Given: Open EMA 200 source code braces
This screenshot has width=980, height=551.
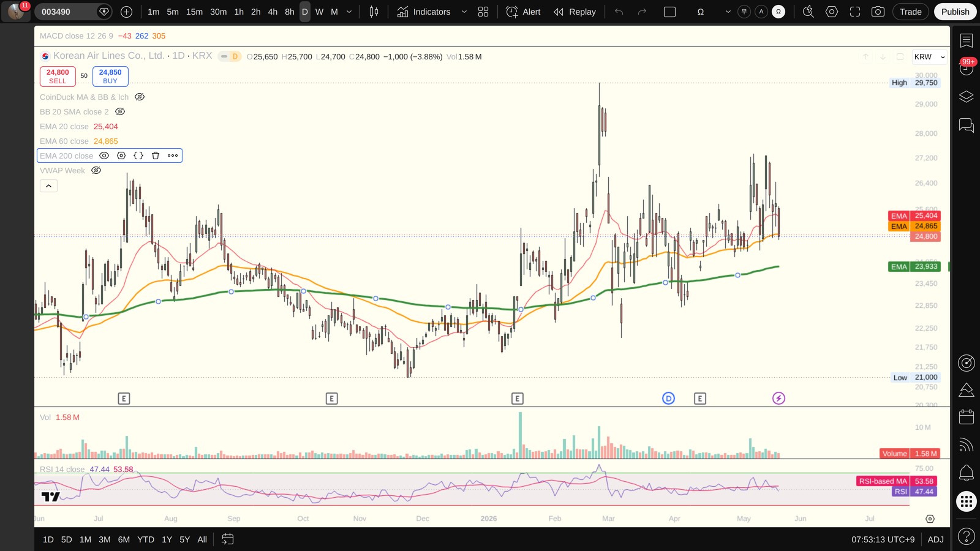Looking at the screenshot, I should [x=138, y=156].
